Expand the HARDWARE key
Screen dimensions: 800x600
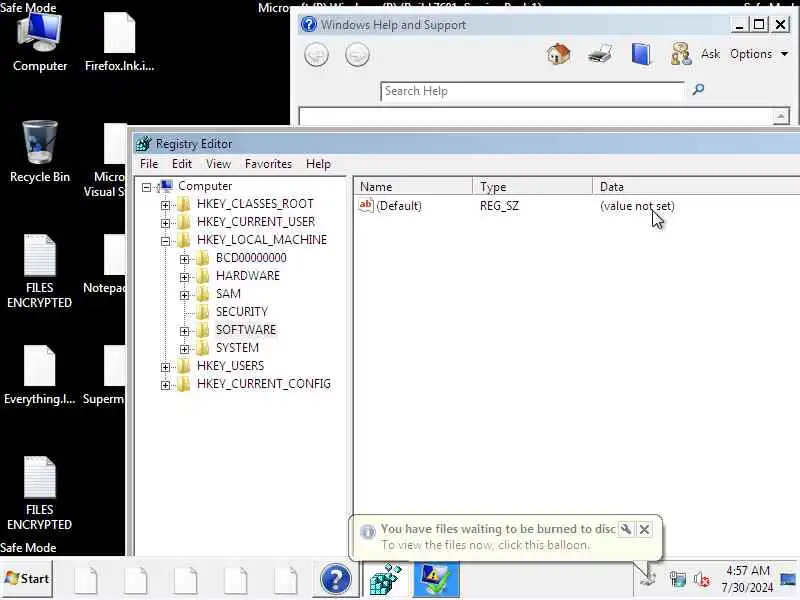click(184, 277)
